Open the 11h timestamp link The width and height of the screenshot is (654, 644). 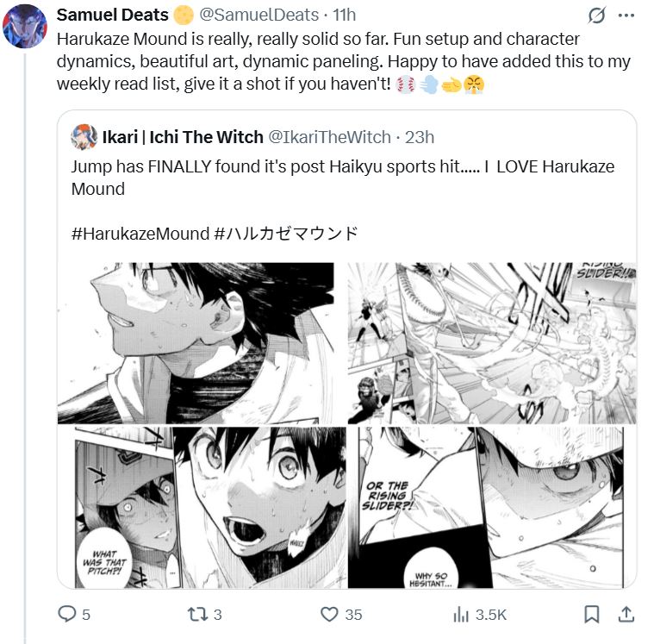coord(344,15)
